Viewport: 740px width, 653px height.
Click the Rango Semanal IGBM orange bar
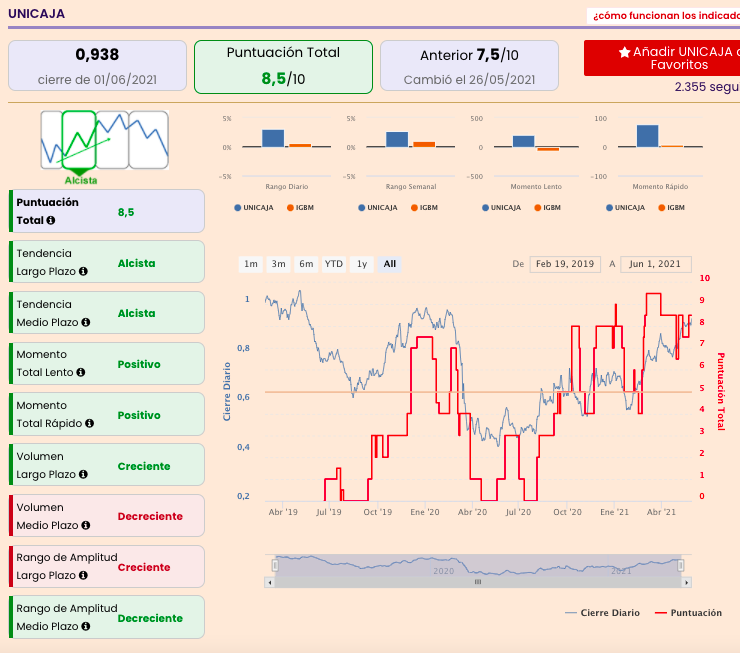pos(424,144)
